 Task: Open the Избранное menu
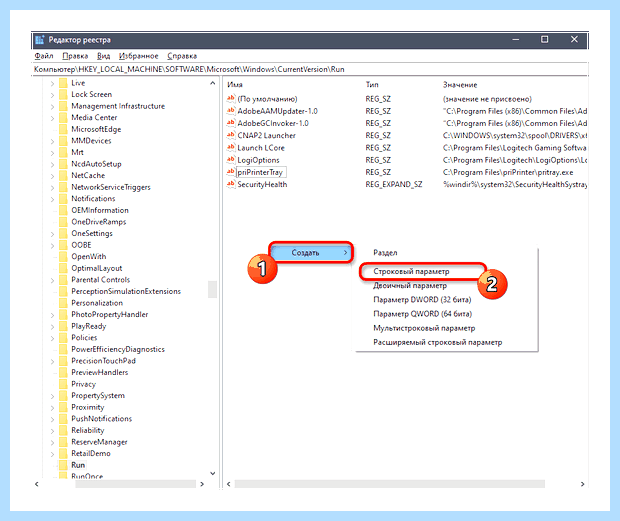[x=138, y=56]
